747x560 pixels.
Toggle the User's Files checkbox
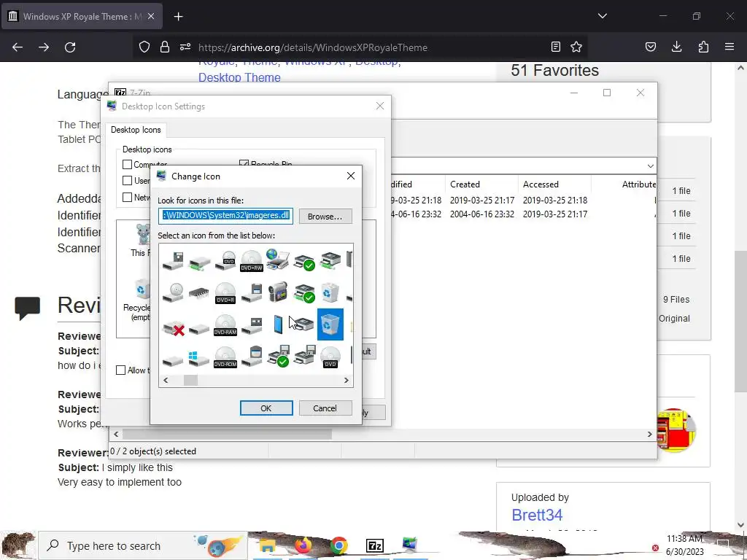click(x=127, y=181)
